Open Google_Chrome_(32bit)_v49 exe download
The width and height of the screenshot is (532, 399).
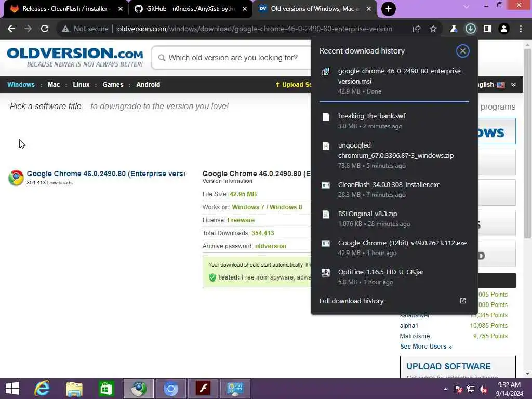394,248
